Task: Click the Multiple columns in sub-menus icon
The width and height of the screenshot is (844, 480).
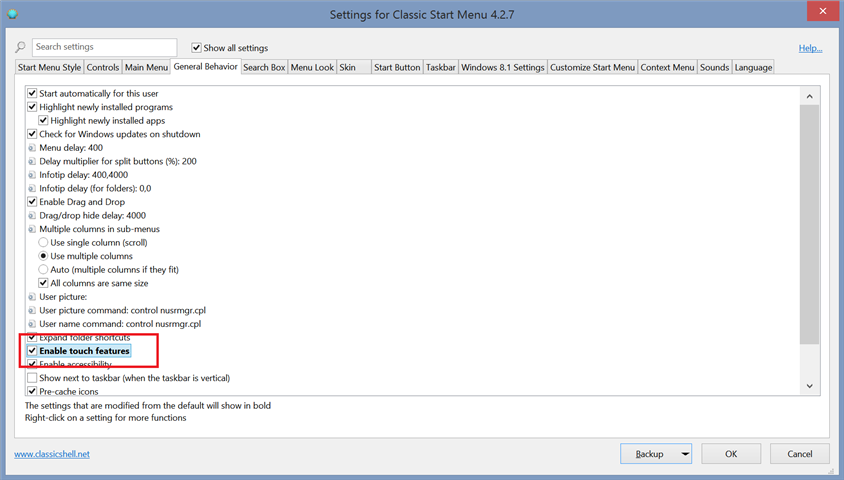Action: [32, 229]
